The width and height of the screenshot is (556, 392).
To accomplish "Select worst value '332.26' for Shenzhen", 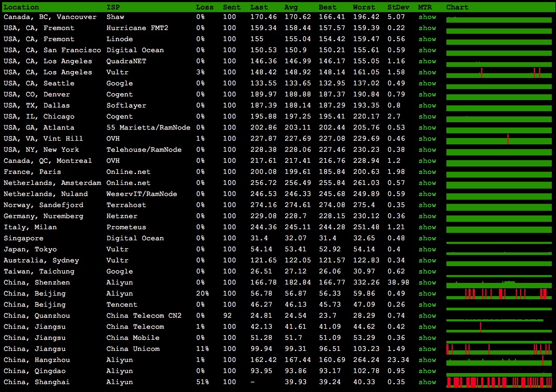I will [366, 282].
